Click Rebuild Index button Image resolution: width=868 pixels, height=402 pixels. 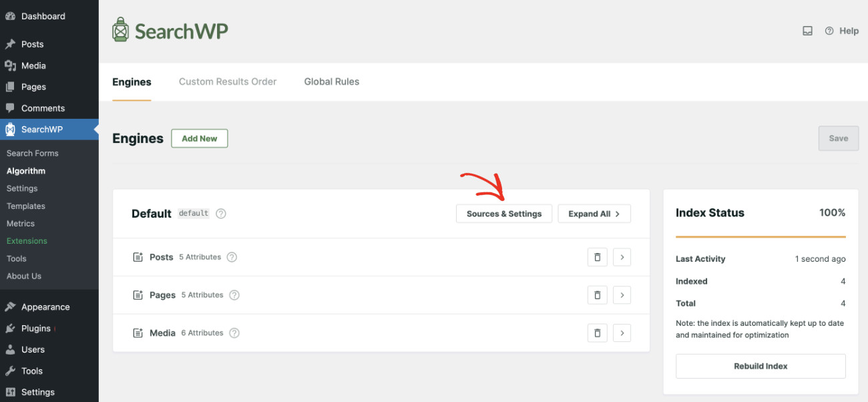point(761,366)
